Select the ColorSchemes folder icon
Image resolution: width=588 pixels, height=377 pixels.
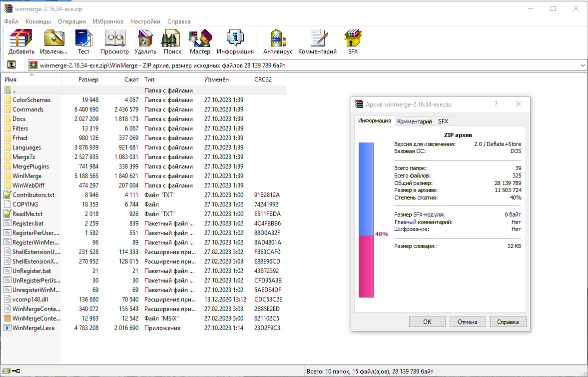pyautogui.click(x=7, y=100)
